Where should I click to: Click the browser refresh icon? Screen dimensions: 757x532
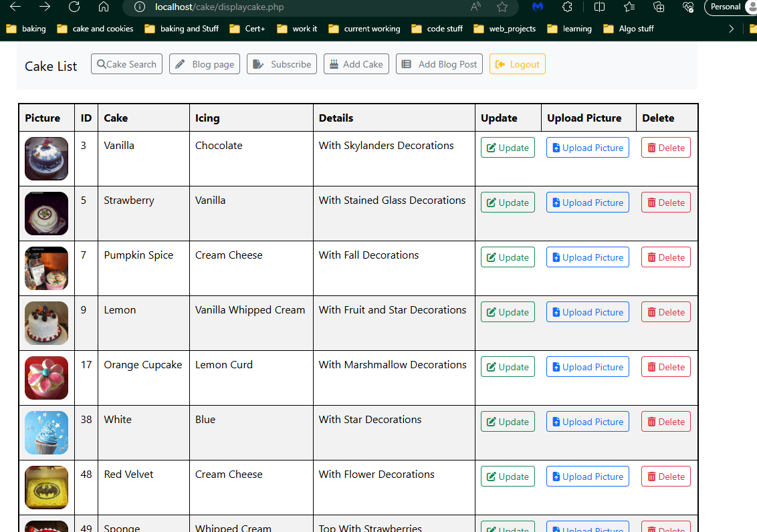74,7
